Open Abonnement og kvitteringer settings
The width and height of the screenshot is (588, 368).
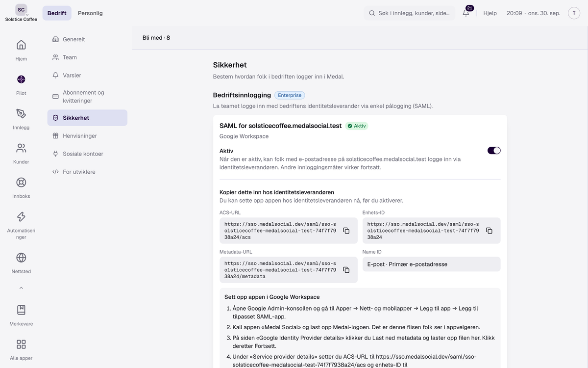pyautogui.click(x=87, y=97)
